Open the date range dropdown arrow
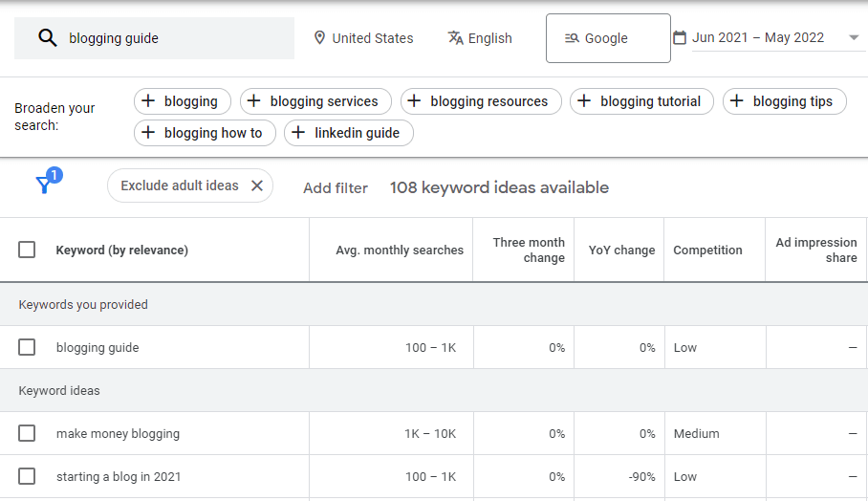The width and height of the screenshot is (868, 501). click(x=854, y=37)
